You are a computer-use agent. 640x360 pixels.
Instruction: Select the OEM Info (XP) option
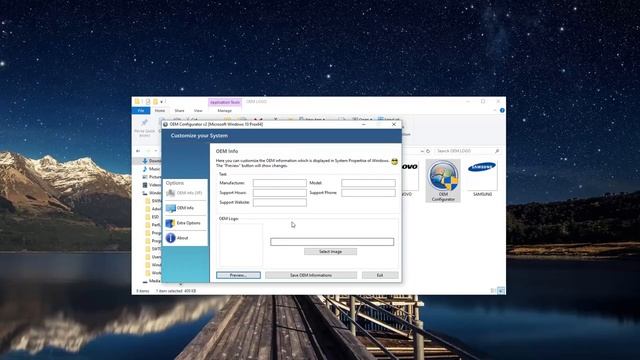click(185, 193)
